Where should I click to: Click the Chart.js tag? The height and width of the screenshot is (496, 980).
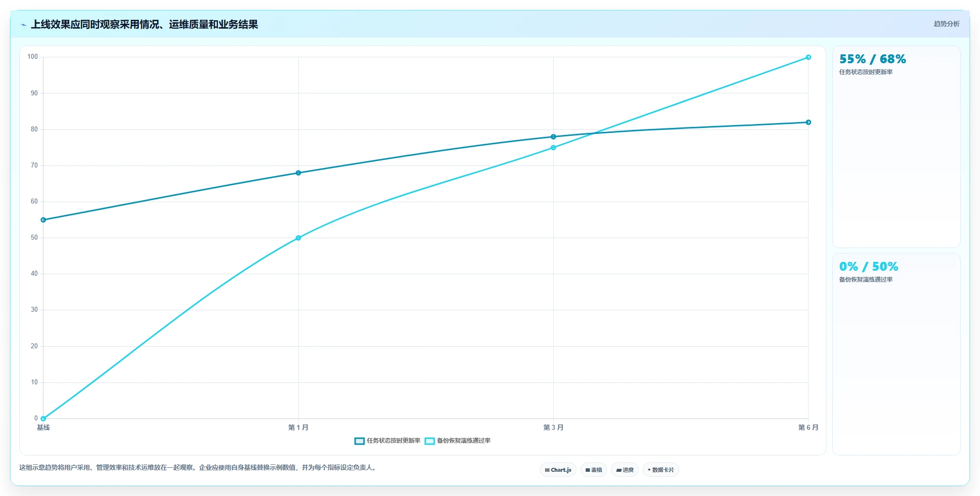(x=558, y=470)
